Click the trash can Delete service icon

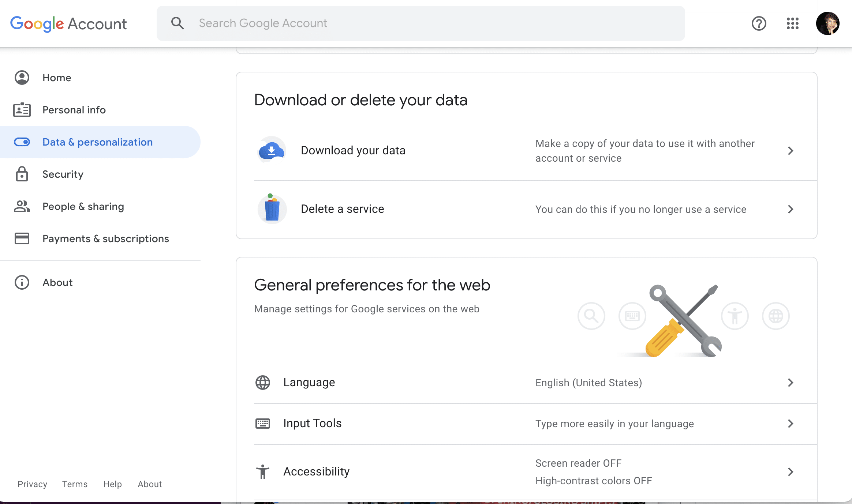[x=272, y=209]
